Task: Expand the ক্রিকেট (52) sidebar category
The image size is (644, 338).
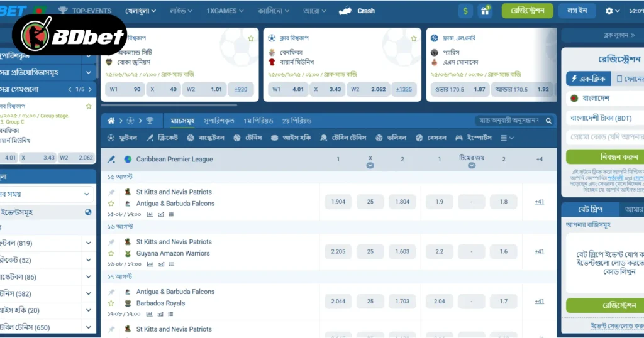Action: (88, 259)
